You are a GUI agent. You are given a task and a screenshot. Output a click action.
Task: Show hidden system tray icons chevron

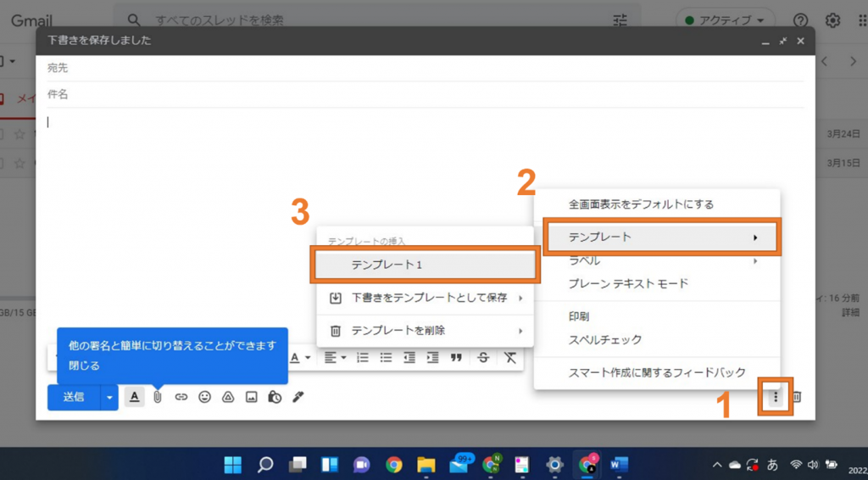point(717,465)
